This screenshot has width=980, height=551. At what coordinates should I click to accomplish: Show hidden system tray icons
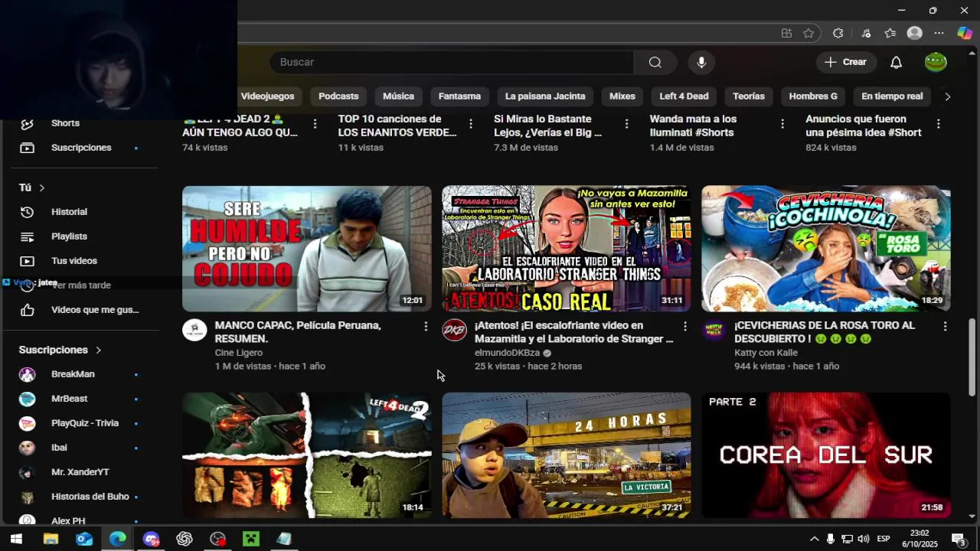814,539
